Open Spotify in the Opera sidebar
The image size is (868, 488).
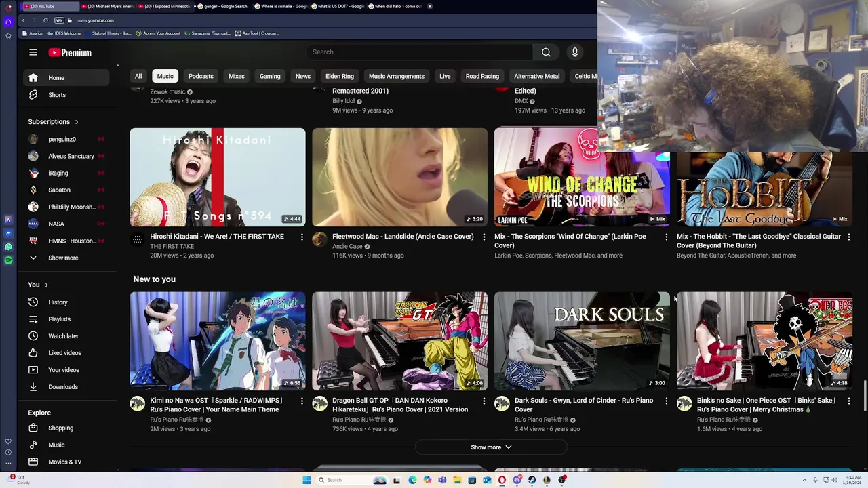(x=8, y=260)
